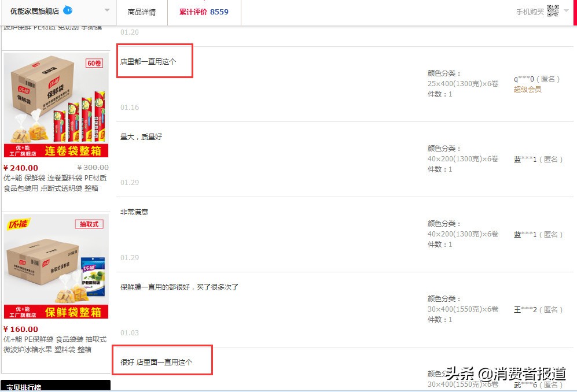Open the 手机购买 QR code icon
The height and width of the screenshot is (392, 577).
click(x=553, y=11)
